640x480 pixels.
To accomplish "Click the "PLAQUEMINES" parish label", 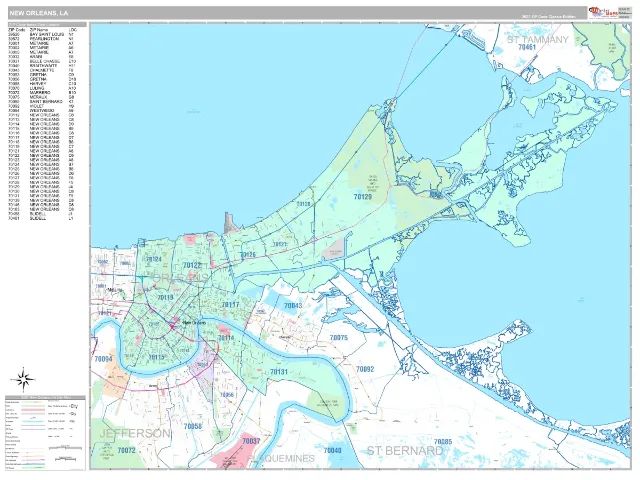I will pos(281,458).
